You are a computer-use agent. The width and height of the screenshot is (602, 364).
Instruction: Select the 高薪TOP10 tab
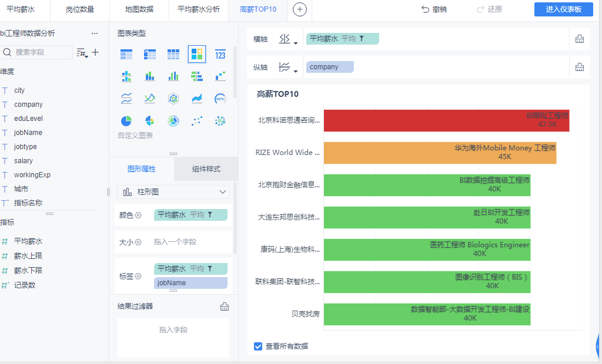tap(258, 9)
